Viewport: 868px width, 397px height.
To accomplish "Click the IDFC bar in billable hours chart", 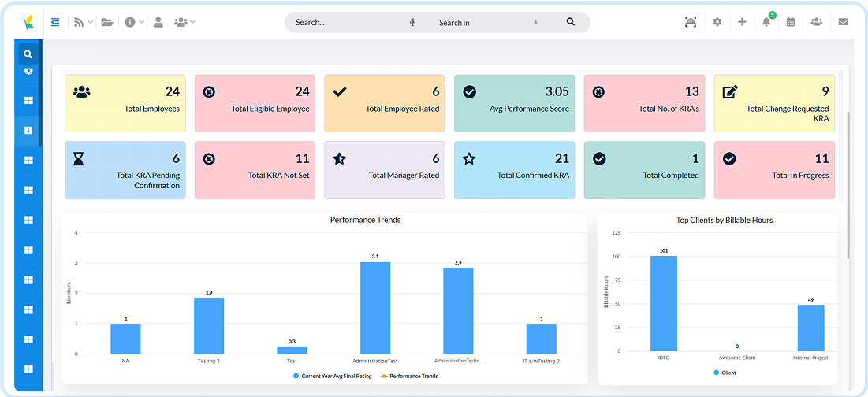I will click(664, 303).
